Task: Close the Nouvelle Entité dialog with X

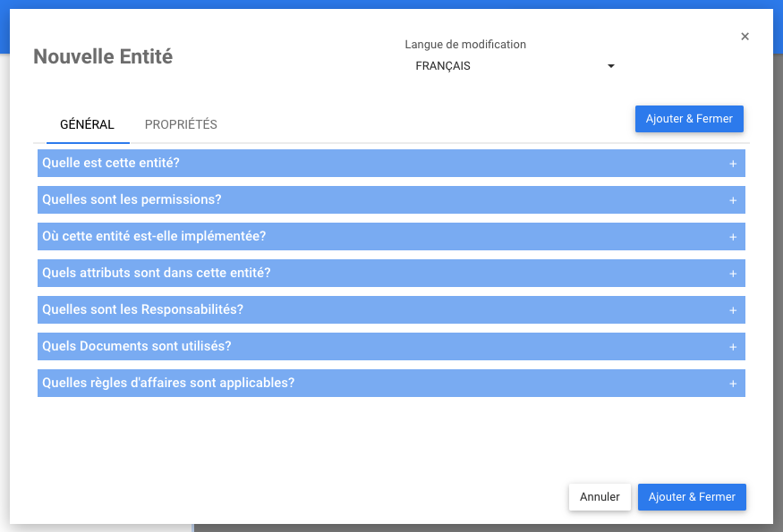Action: pyautogui.click(x=745, y=37)
